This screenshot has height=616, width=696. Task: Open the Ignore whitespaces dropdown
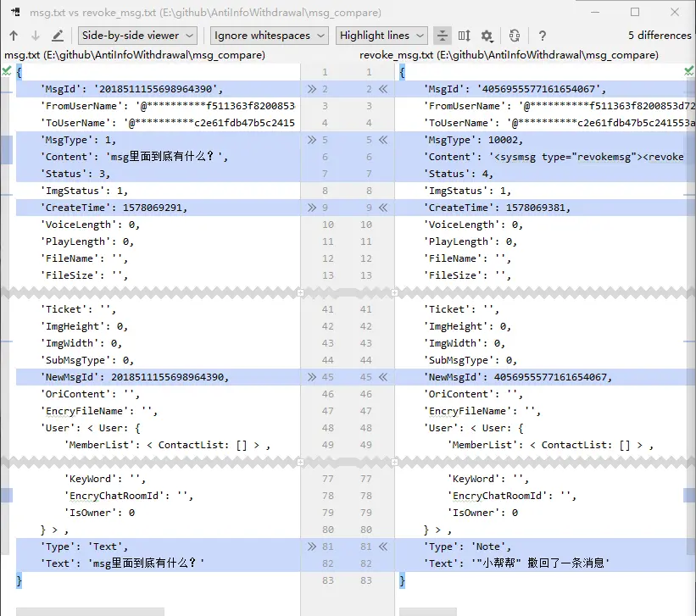click(x=270, y=36)
